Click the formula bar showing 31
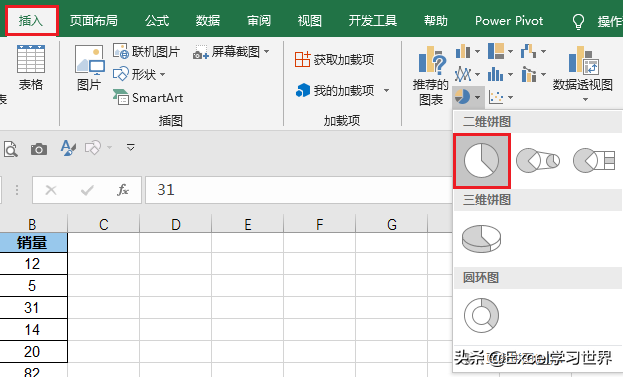The image size is (623, 377). click(x=299, y=190)
